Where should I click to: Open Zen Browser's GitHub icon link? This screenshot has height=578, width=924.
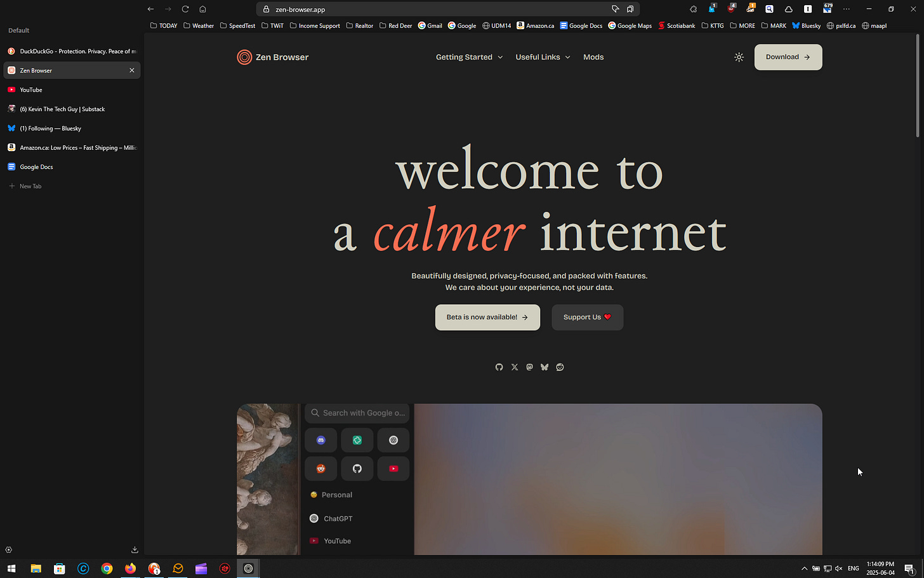pos(499,367)
